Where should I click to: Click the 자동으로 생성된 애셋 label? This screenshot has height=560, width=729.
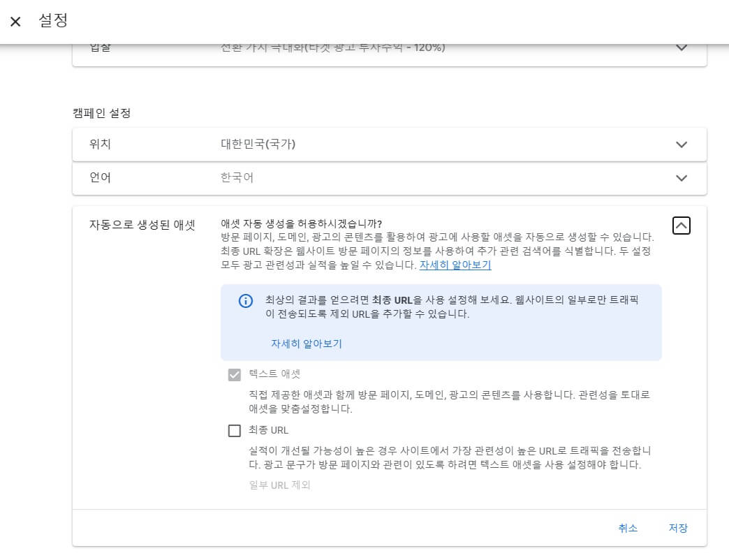click(142, 225)
